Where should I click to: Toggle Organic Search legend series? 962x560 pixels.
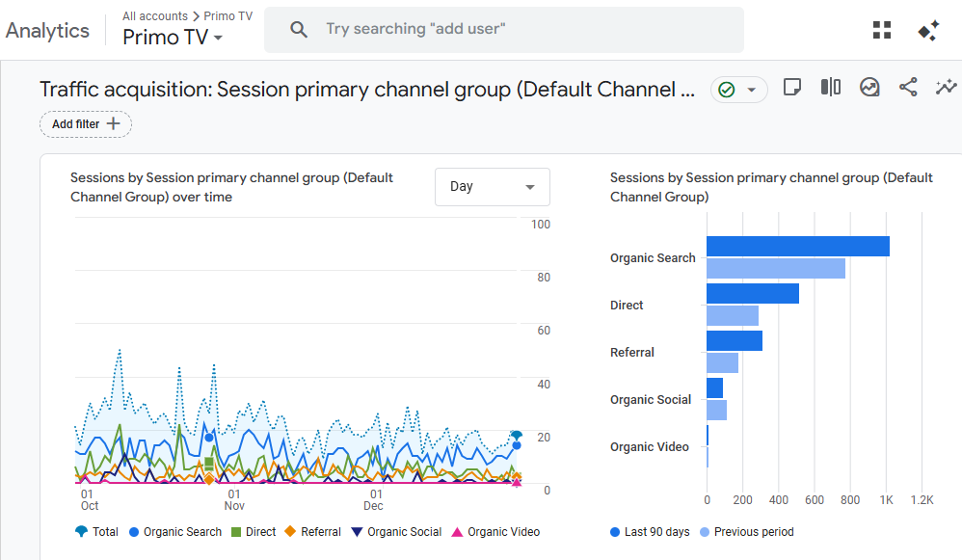pos(174,532)
